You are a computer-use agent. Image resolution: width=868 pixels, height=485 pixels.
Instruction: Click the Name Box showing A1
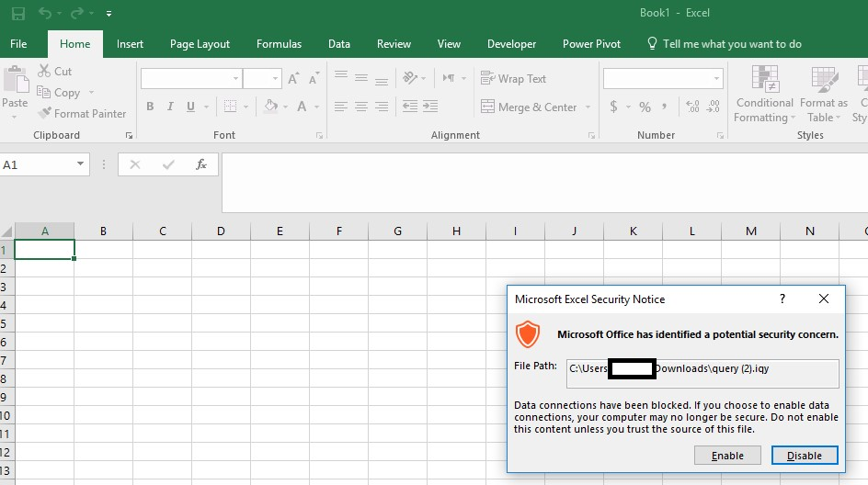[x=45, y=164]
